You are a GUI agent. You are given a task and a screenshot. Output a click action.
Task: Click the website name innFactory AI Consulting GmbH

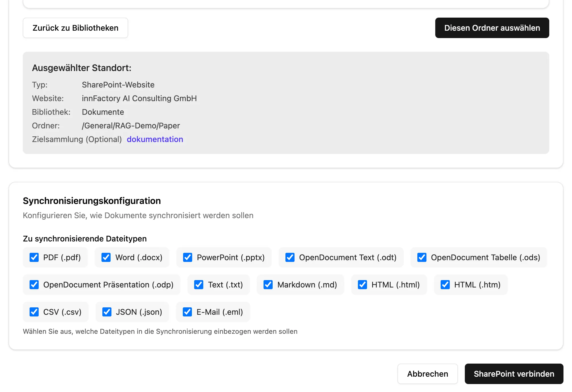pos(139,98)
